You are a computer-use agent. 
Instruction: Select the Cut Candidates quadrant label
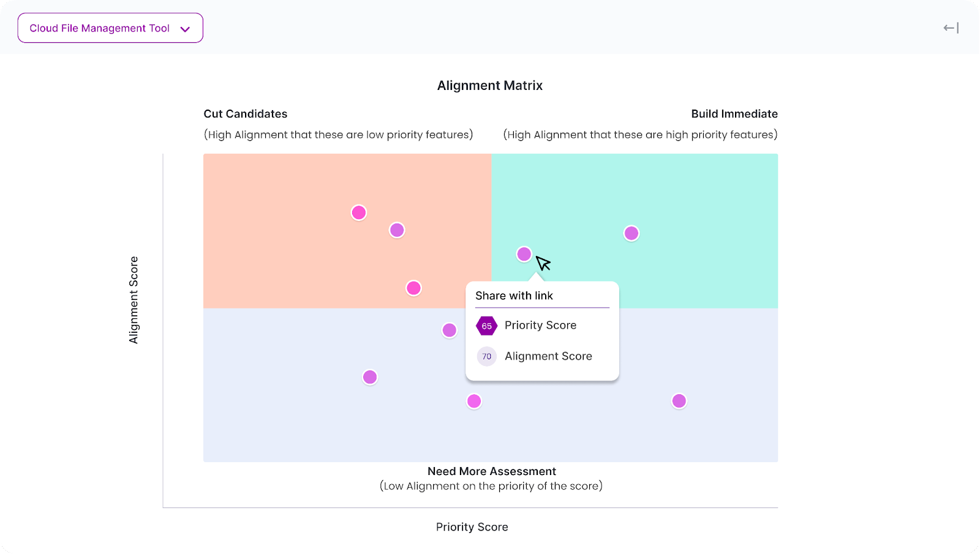click(x=245, y=114)
